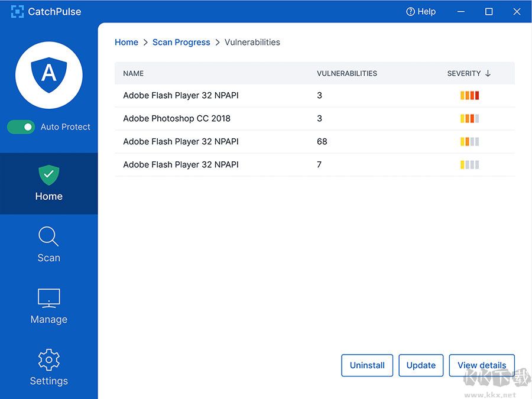Viewport: 532px width, 399px height.
Task: Toggle the Auto Protect switch
Action: click(21, 127)
